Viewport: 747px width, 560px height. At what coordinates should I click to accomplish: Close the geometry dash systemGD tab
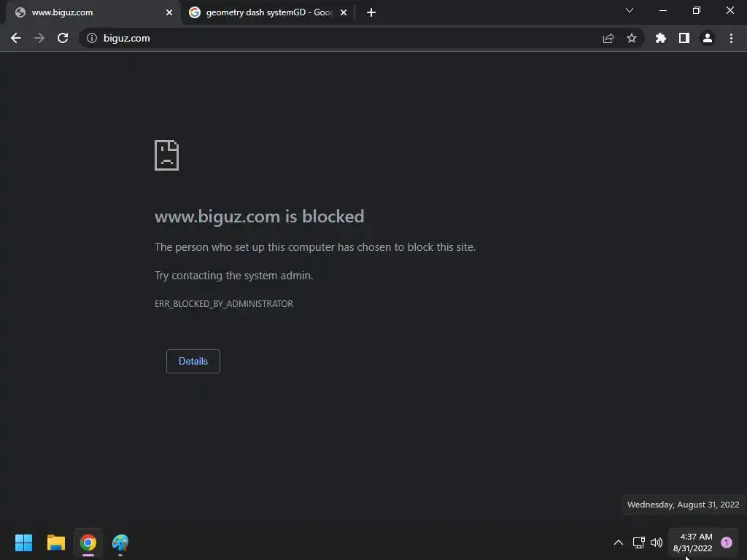[x=344, y=12]
